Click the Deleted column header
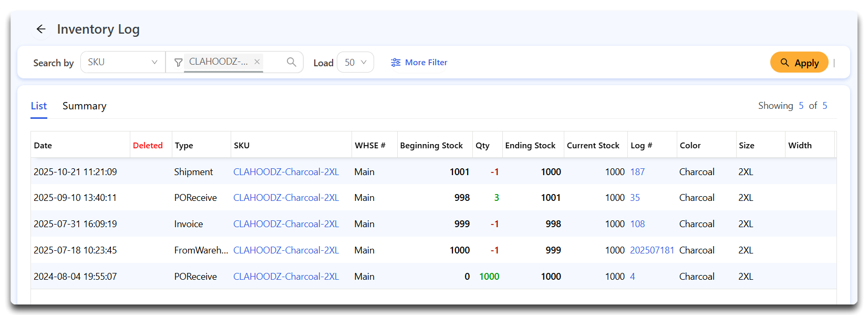 click(x=148, y=146)
